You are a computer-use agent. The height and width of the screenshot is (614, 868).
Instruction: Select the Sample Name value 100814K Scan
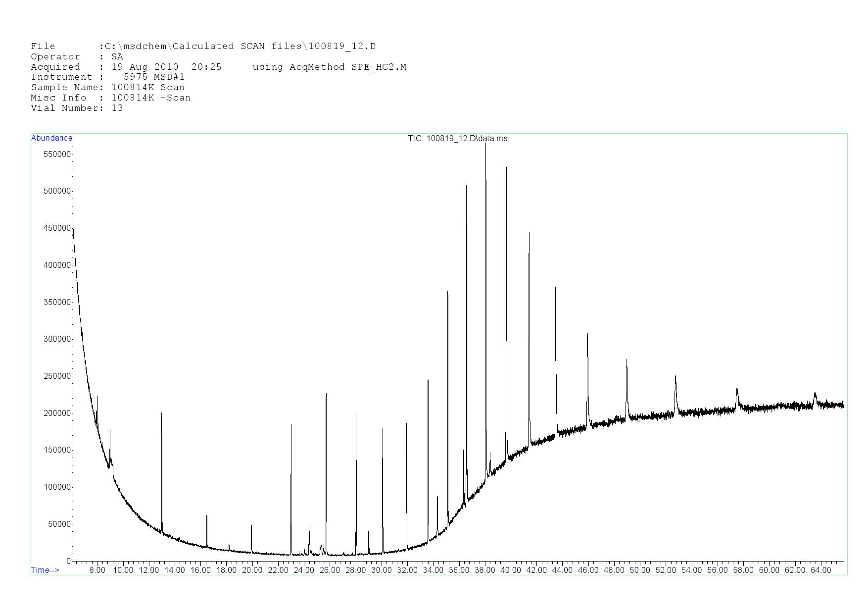click(148, 88)
